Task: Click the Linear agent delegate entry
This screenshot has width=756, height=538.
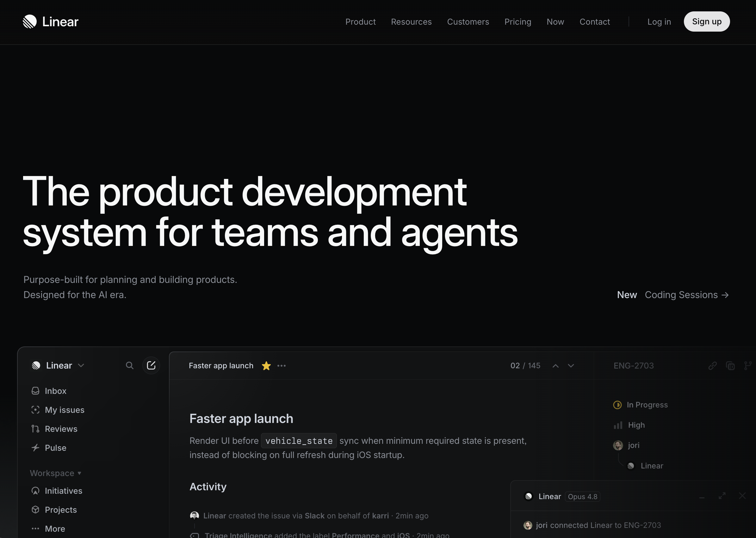Action: [x=645, y=466]
